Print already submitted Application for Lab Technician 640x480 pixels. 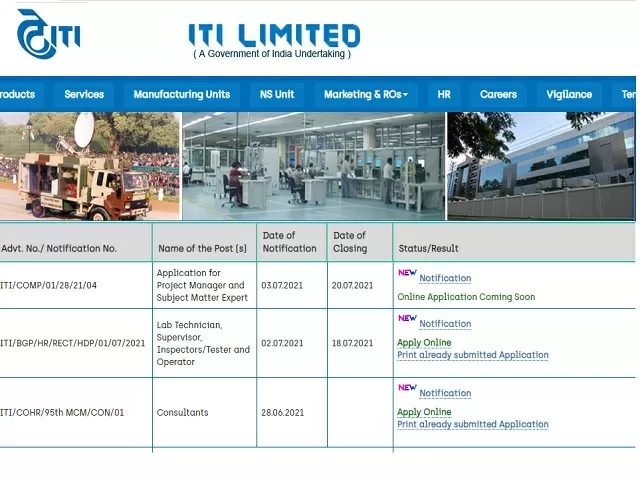(x=473, y=355)
